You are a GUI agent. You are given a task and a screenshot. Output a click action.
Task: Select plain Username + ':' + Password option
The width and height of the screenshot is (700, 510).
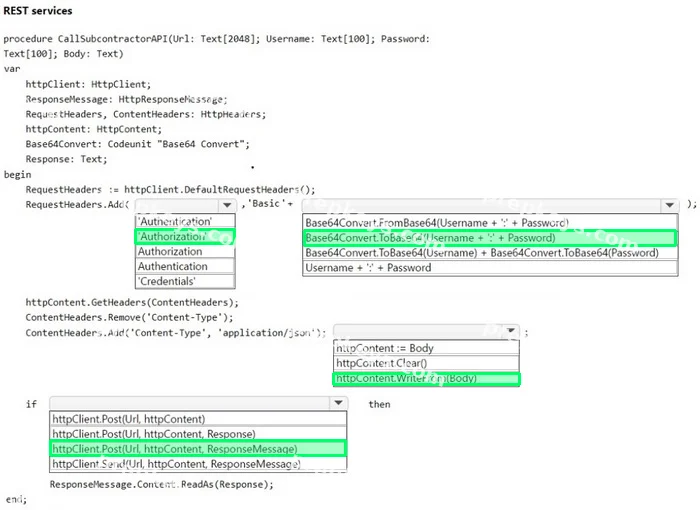pos(490,268)
